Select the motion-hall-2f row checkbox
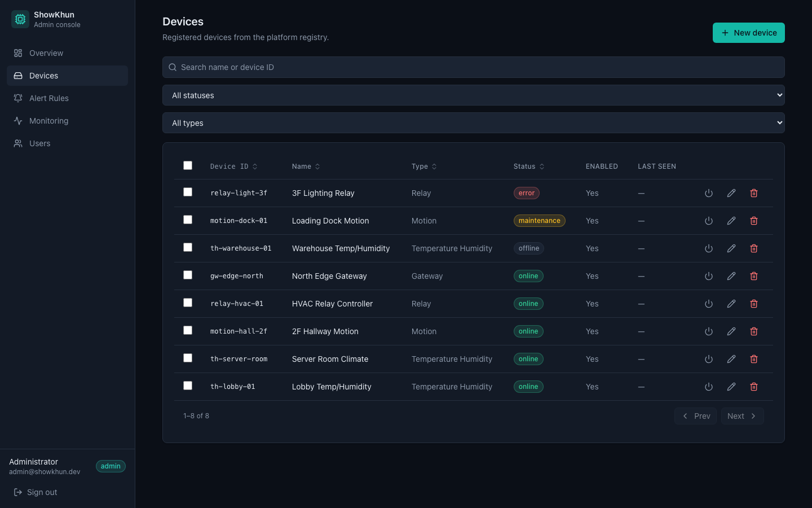This screenshot has width=812, height=508. (188, 330)
